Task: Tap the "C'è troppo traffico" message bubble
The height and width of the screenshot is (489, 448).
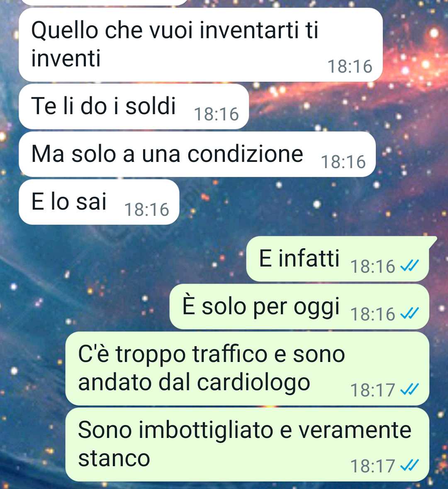Action: coord(247,369)
